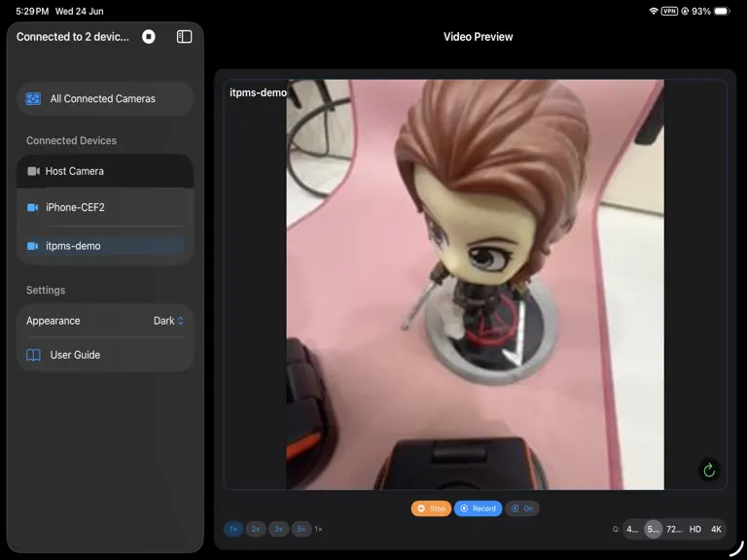
Task: Click the Connected Devices section heading
Action: pos(71,140)
